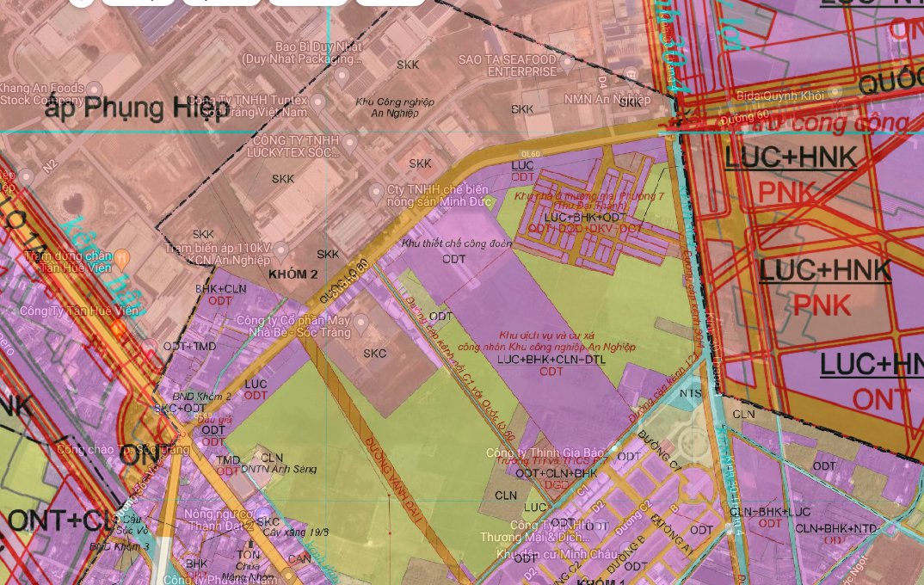Click the CLN+BHK+NTD zoning label
Image resolution: width=924 pixels, height=585 pixels.
click(836, 528)
